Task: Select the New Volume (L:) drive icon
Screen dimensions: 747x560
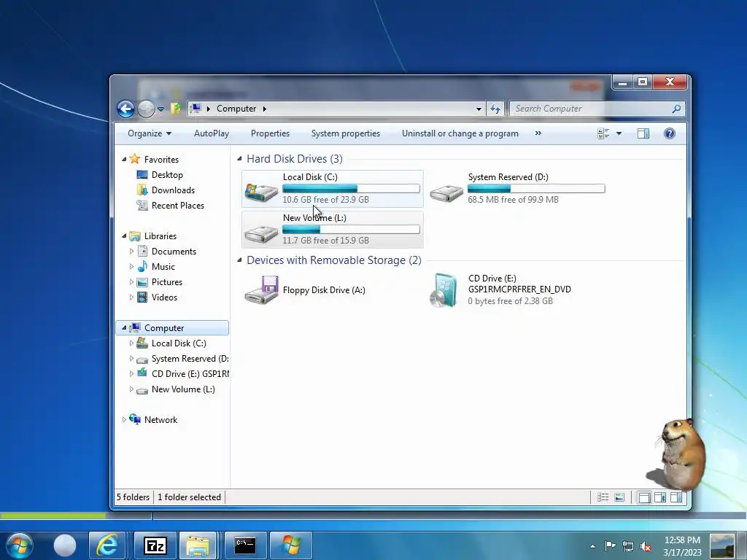Action: click(261, 233)
